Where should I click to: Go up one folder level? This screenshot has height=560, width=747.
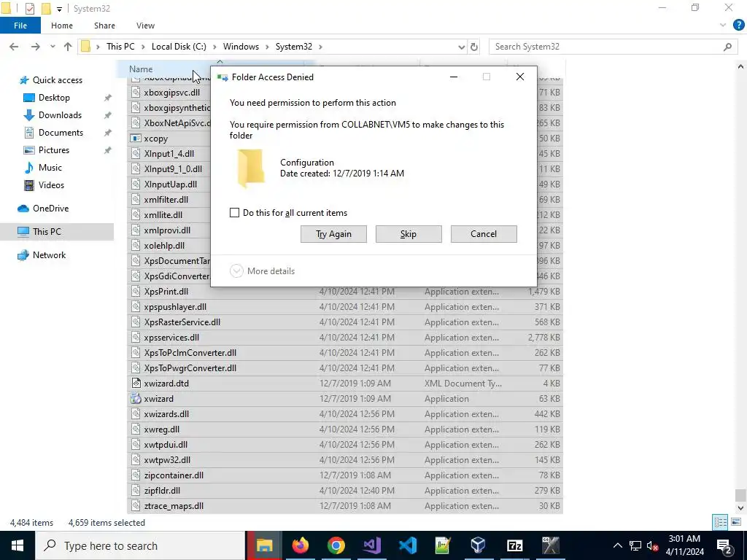point(68,47)
